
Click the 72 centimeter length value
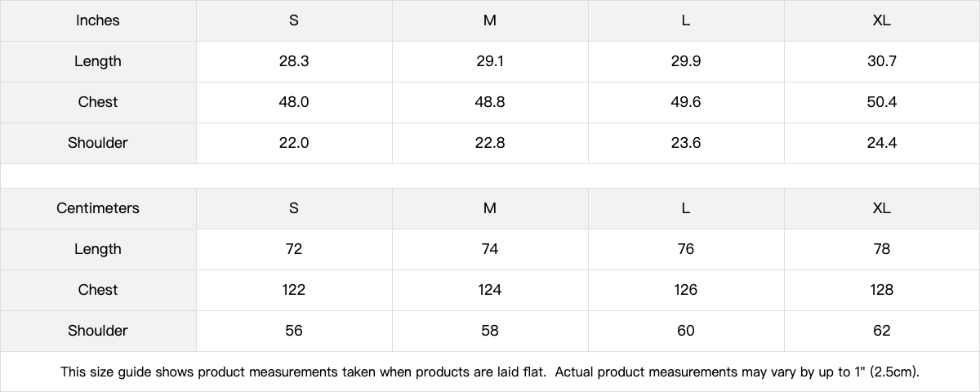pos(294,249)
